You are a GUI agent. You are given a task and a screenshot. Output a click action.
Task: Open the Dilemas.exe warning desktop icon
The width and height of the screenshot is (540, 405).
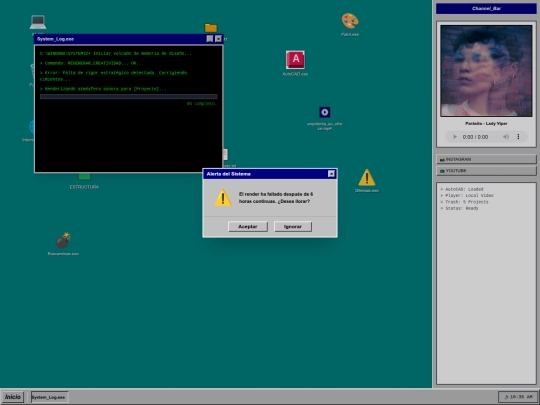coord(367,178)
